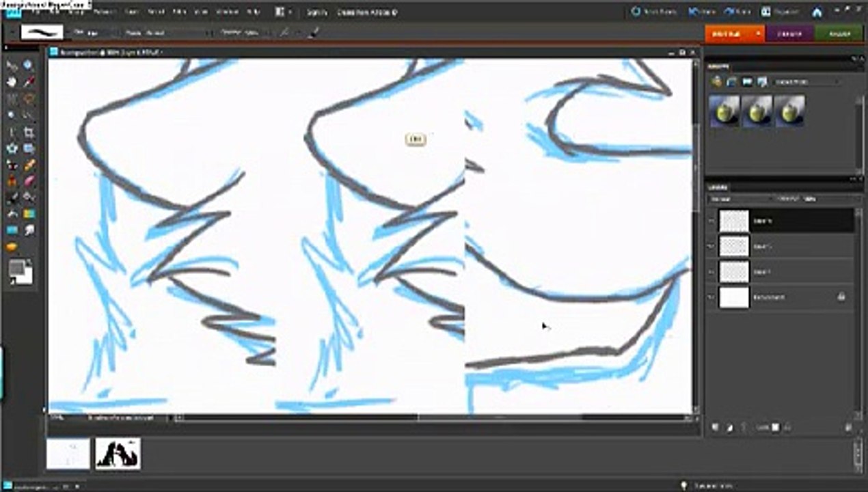This screenshot has width=868, height=492.
Task: Open the Layer menu
Action: click(x=132, y=12)
